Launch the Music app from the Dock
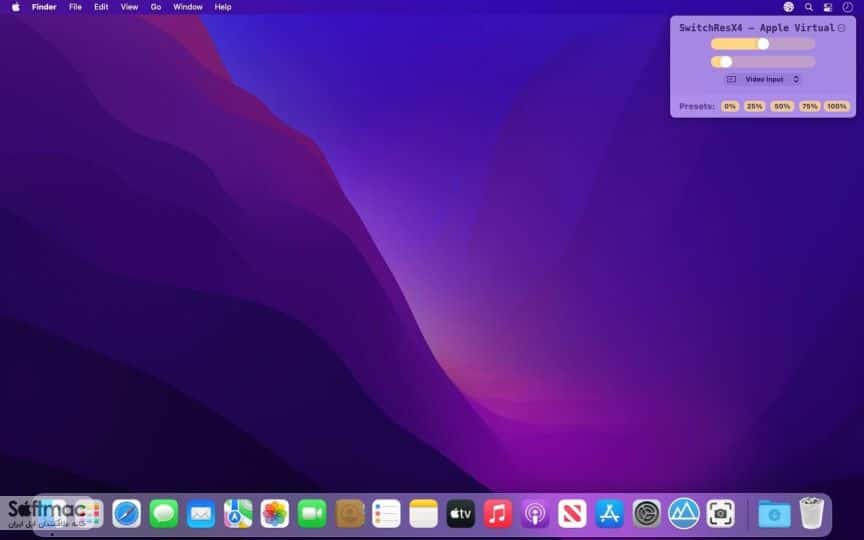The image size is (864, 540). point(498,514)
